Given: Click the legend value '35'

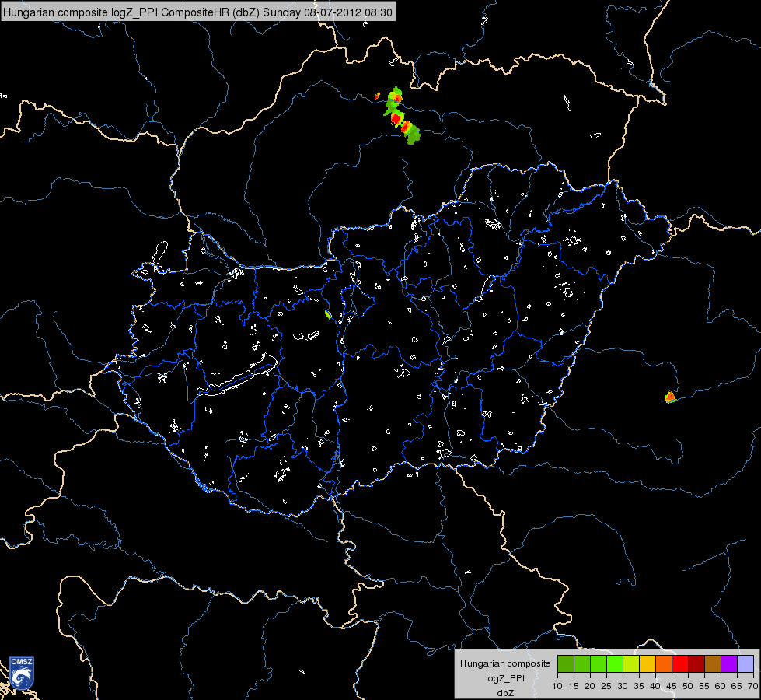Looking at the screenshot, I should pyautogui.click(x=639, y=686).
